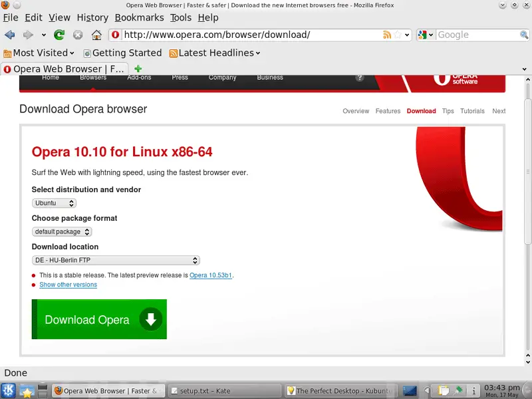Click the grey forward arrow button
532x399 pixels.
click(x=28, y=35)
